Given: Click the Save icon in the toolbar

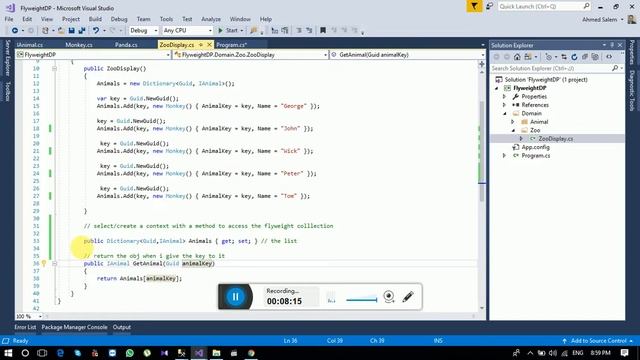Looking at the screenshot, I should (x=71, y=31).
